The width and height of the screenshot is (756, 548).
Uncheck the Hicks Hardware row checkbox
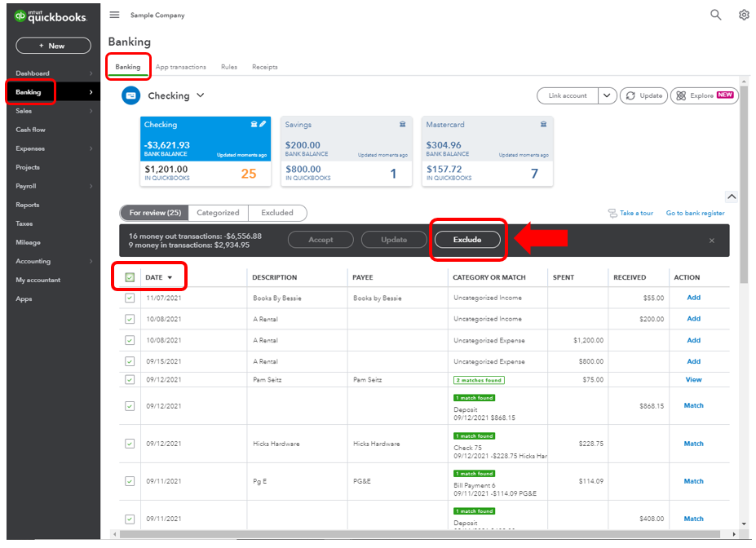[x=130, y=444]
